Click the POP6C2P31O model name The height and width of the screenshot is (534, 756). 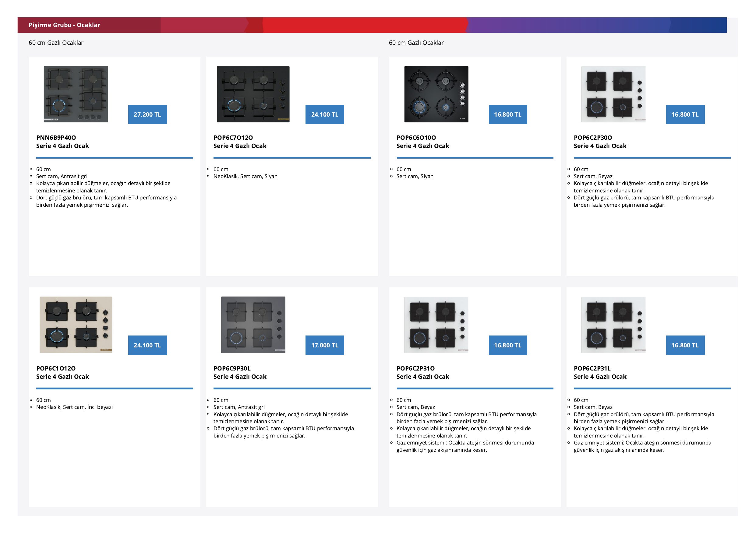pyautogui.click(x=415, y=368)
